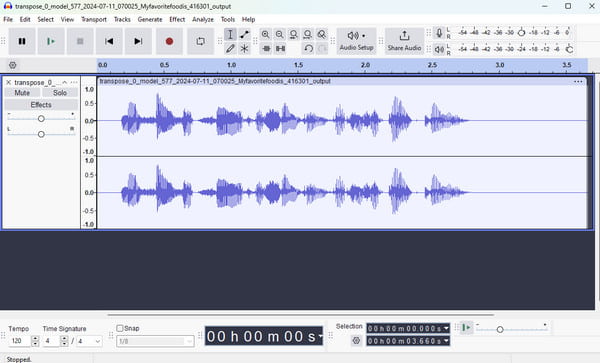This screenshot has width=600, height=363.
Task: Adjust the playback speed slider
Action: click(x=500, y=329)
